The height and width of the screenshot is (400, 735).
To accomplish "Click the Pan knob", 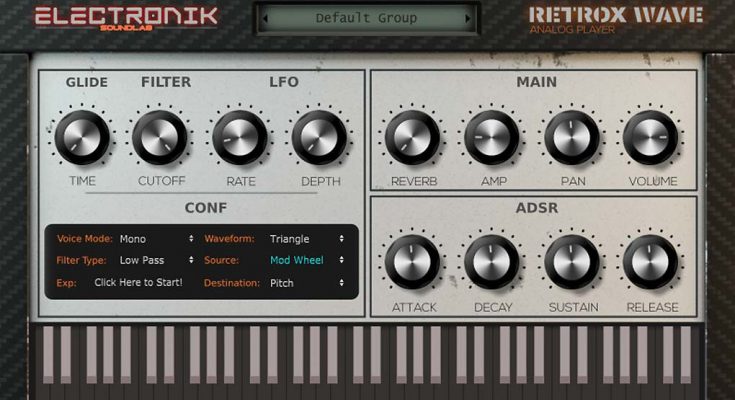I will [571, 137].
